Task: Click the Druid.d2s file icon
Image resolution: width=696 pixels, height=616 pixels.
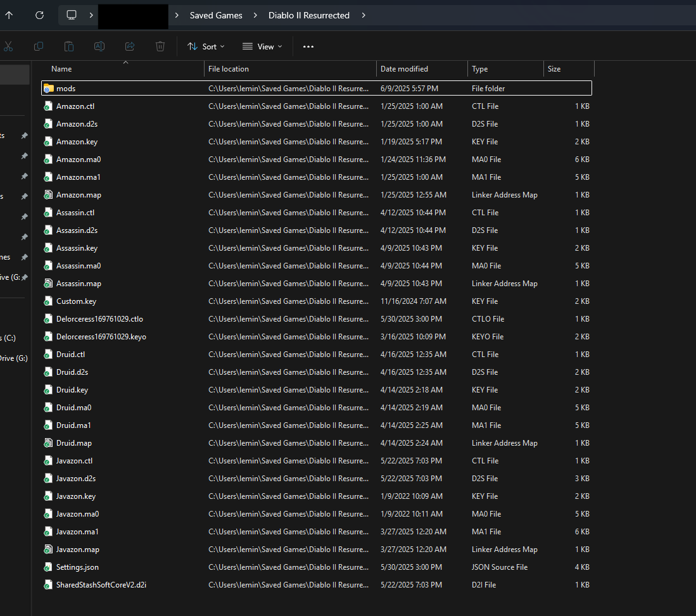Action: [x=48, y=372]
